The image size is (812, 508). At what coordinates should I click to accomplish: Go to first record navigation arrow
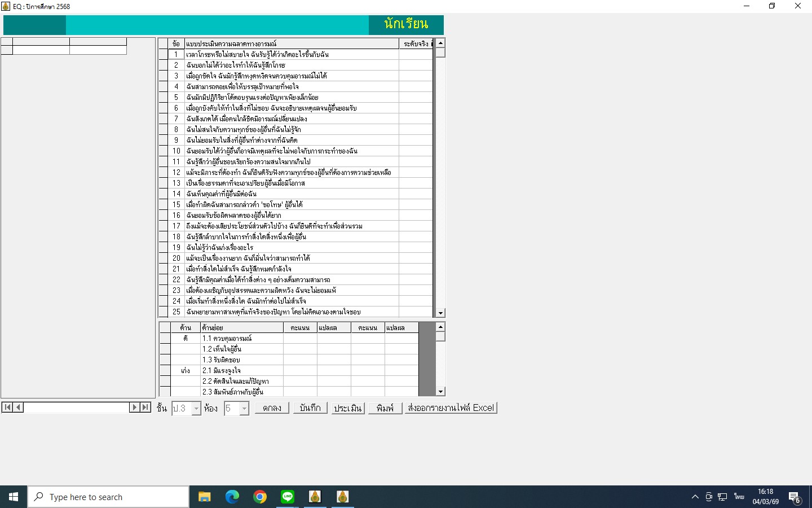(7, 408)
